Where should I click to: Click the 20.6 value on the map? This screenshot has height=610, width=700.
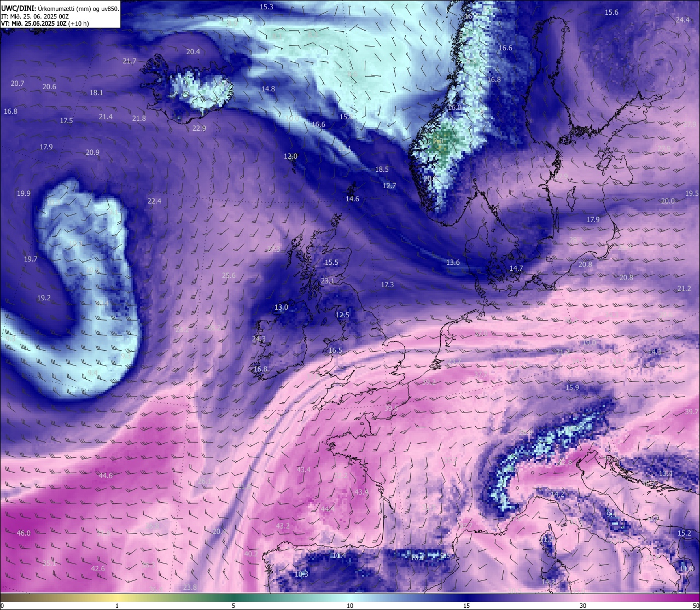tap(49, 86)
